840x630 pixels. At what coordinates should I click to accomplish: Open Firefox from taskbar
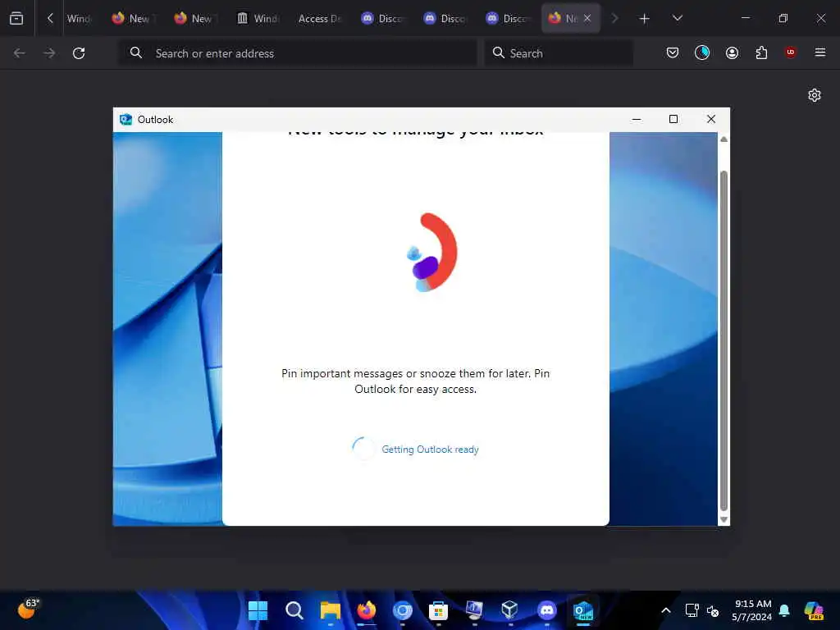[x=367, y=610]
